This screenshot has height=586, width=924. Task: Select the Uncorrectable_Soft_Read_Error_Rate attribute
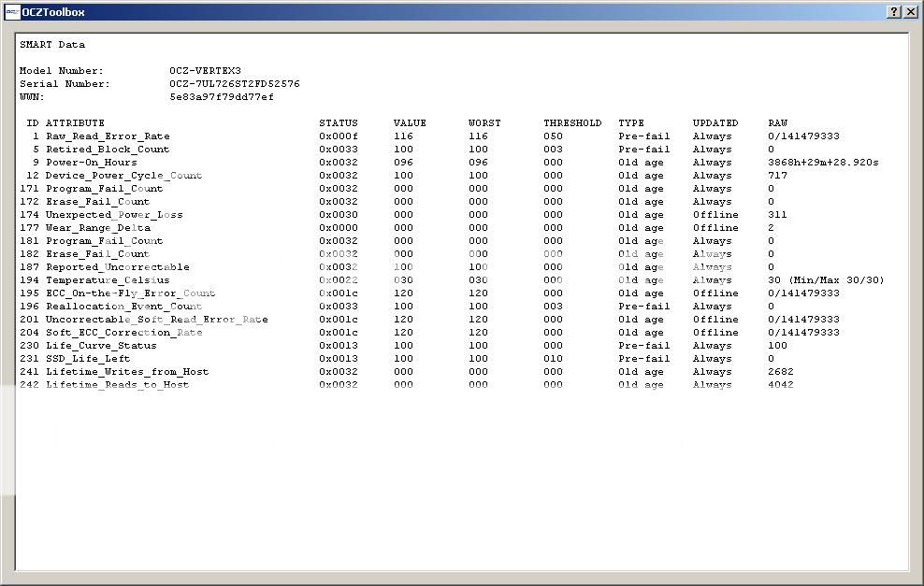click(x=157, y=320)
